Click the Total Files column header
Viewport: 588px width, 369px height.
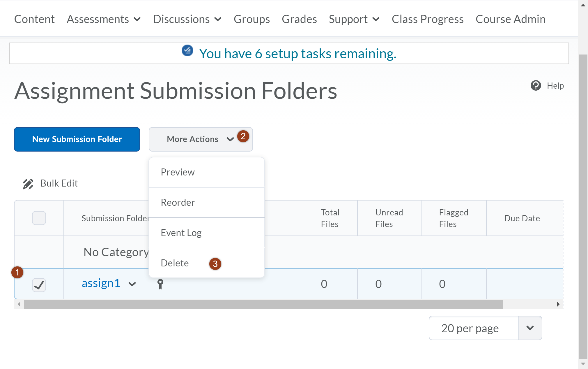tap(330, 218)
